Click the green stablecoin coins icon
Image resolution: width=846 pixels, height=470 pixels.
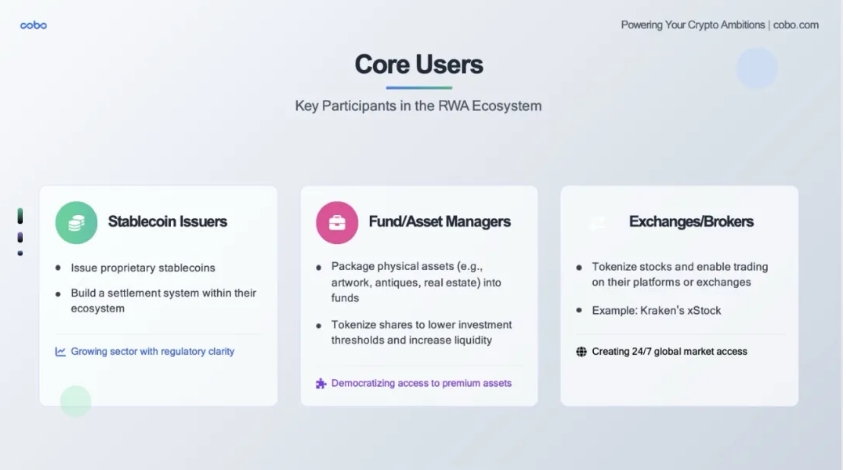[x=76, y=222]
